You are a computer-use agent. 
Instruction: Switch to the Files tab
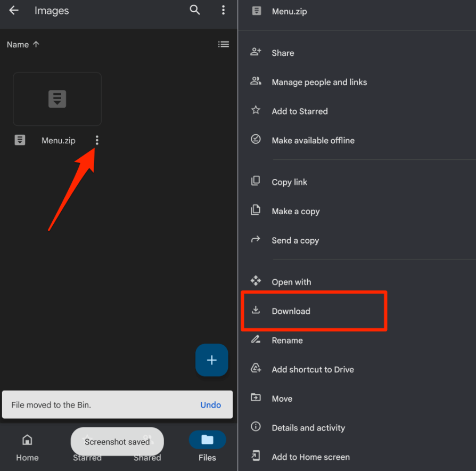click(207, 446)
